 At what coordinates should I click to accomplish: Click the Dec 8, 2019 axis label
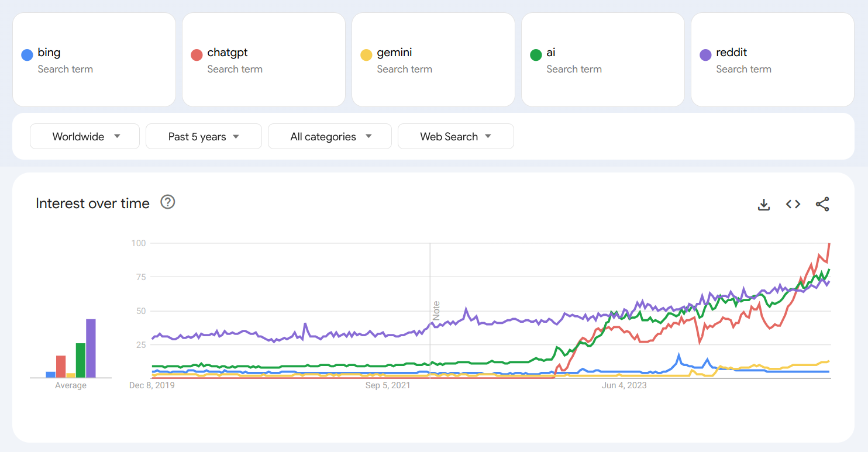click(152, 385)
